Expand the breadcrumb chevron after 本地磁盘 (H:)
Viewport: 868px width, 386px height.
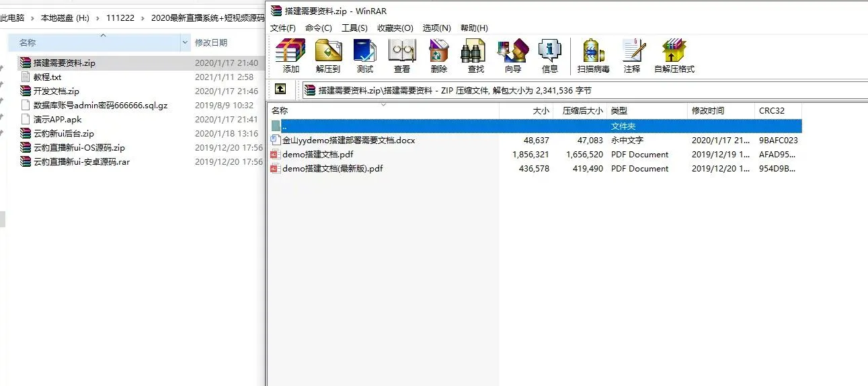click(97, 18)
